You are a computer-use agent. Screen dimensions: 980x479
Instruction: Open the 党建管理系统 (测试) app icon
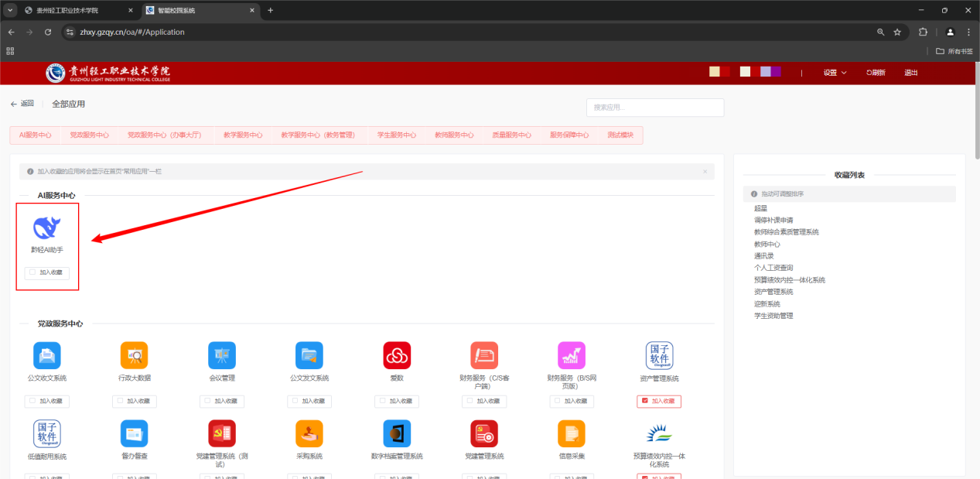pos(222,433)
